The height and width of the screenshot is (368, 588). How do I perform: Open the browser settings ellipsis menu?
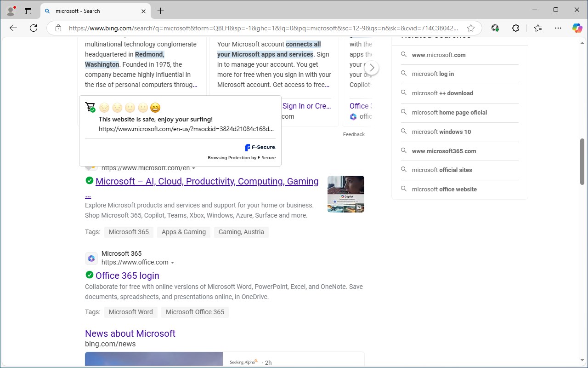tap(558, 28)
